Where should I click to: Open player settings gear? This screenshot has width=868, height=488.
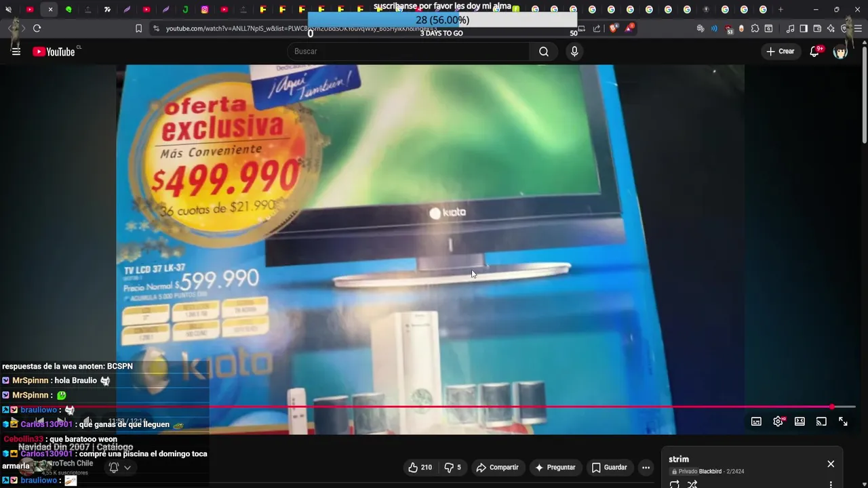pos(778,422)
